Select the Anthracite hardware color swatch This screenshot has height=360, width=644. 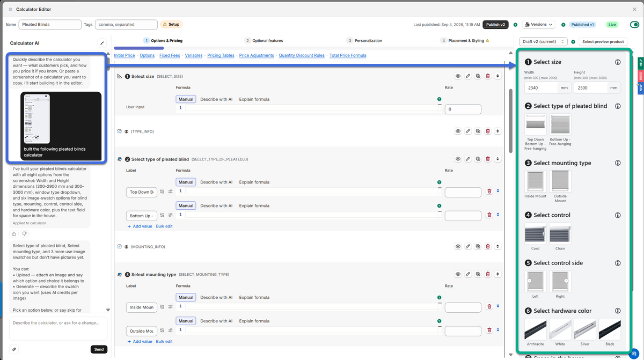(535, 329)
